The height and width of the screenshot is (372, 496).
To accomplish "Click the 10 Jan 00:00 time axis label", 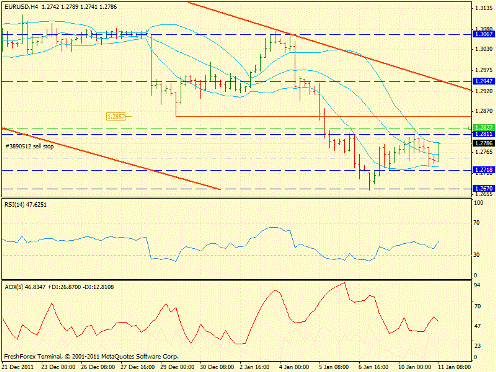I will coord(415,367).
